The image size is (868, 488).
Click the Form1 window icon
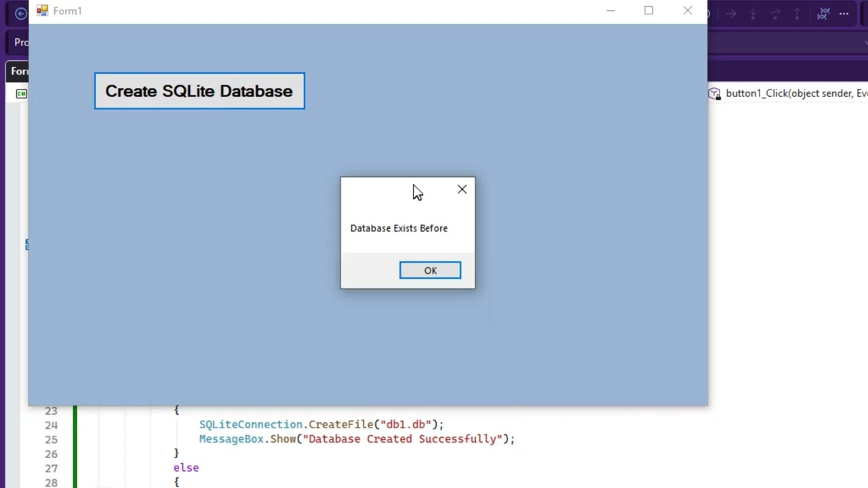tap(42, 11)
